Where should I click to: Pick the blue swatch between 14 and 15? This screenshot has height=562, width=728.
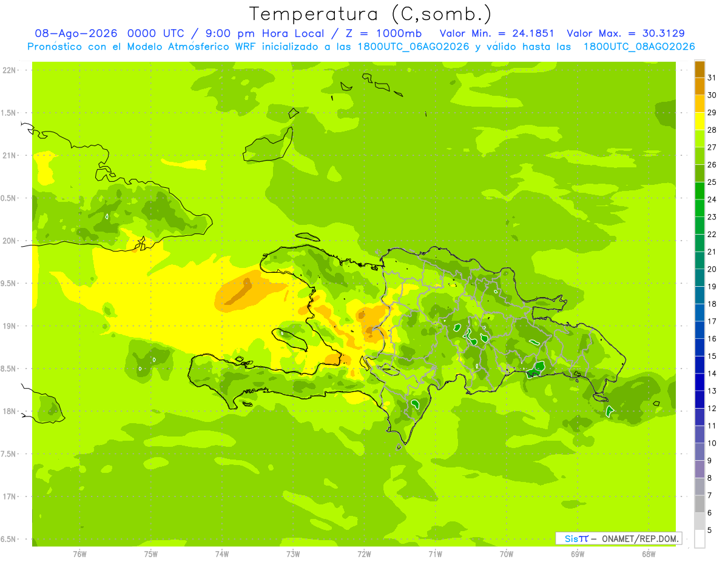click(x=699, y=365)
